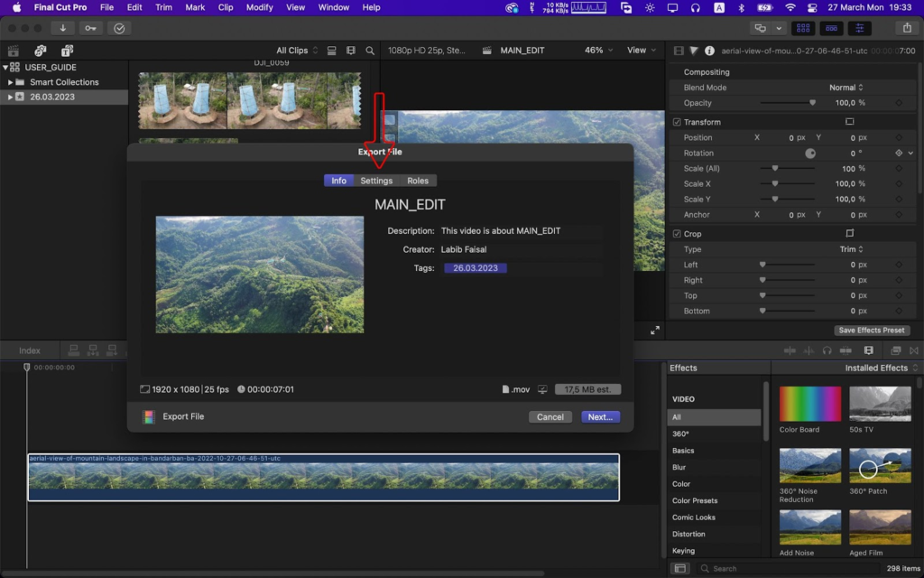Open clip appearance filmstrip icon in browser
The image size is (924, 578).
[351, 51]
